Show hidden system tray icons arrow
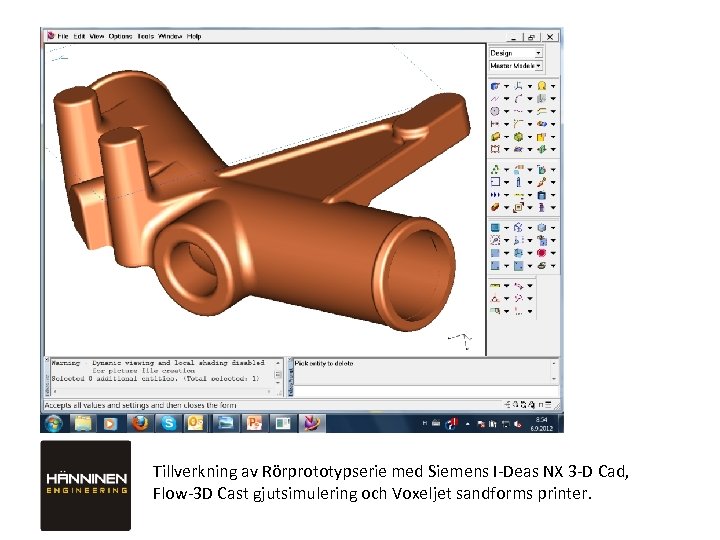This screenshot has height=540, width=720. point(467,424)
